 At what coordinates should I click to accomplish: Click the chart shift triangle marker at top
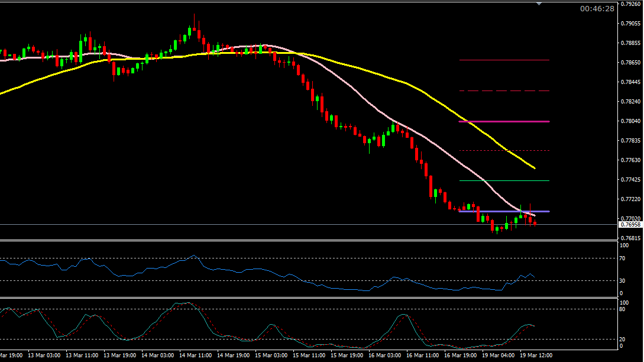(538, 3)
